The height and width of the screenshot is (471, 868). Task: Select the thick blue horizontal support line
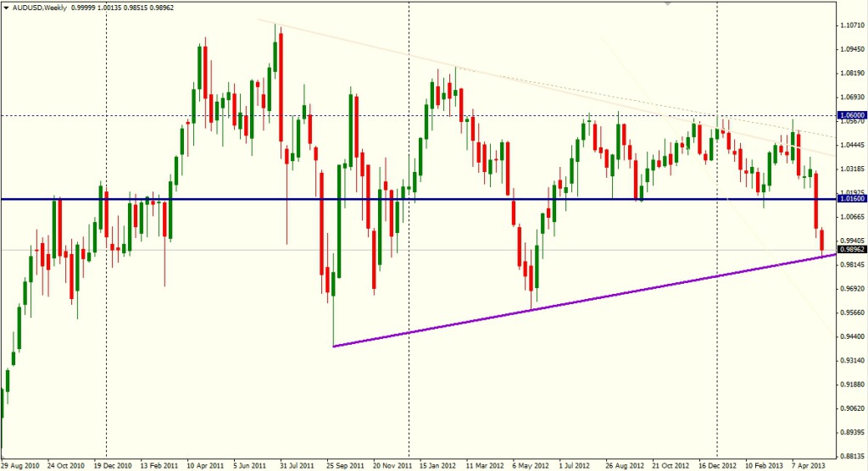(x=254, y=199)
